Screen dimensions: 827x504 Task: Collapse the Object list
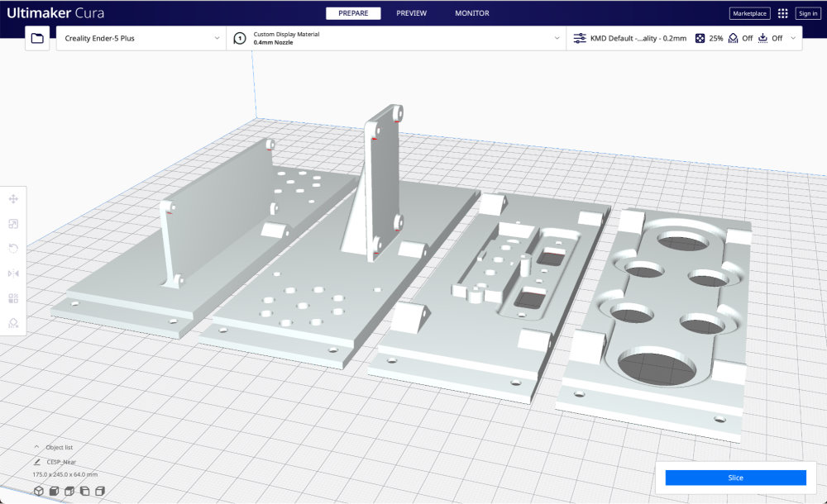(x=37, y=447)
